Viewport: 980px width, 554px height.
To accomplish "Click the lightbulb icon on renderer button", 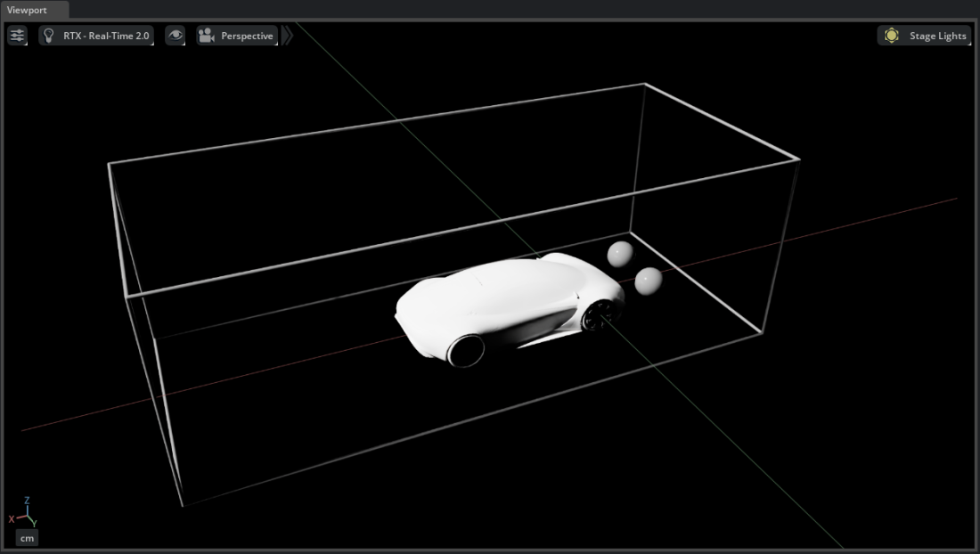I will [x=49, y=36].
